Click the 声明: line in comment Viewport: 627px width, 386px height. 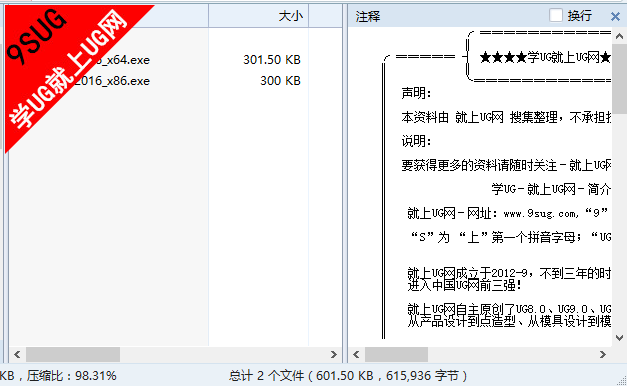pos(416,93)
